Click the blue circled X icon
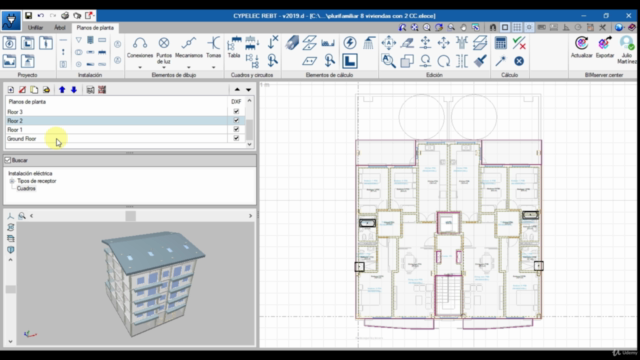The height and width of the screenshot is (360, 640). click(x=519, y=61)
